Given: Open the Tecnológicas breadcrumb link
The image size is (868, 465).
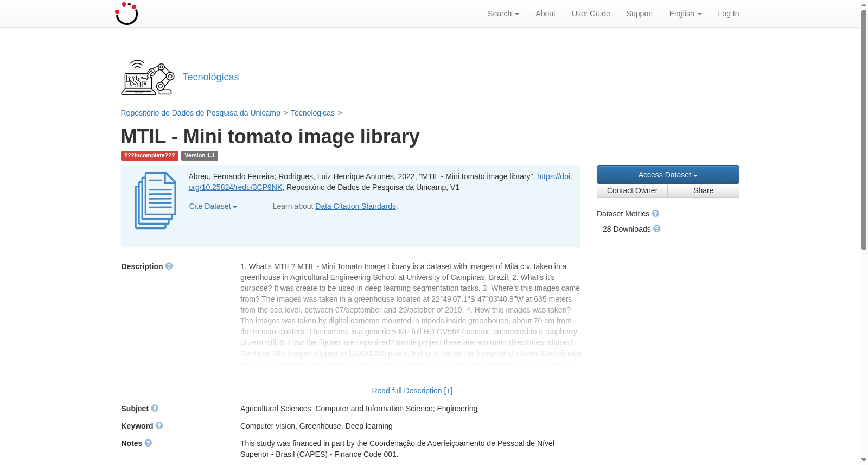Looking at the screenshot, I should click(x=312, y=113).
